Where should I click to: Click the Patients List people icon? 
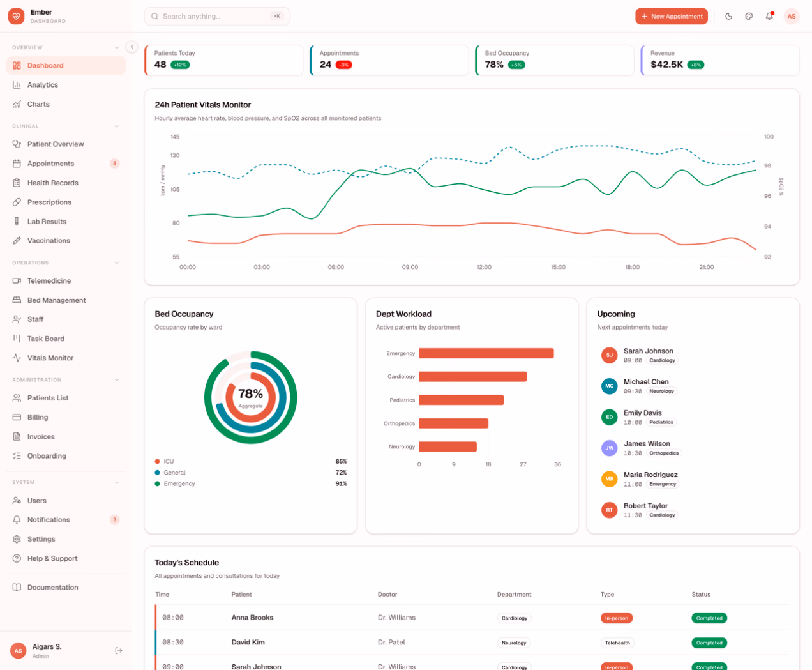(x=17, y=397)
